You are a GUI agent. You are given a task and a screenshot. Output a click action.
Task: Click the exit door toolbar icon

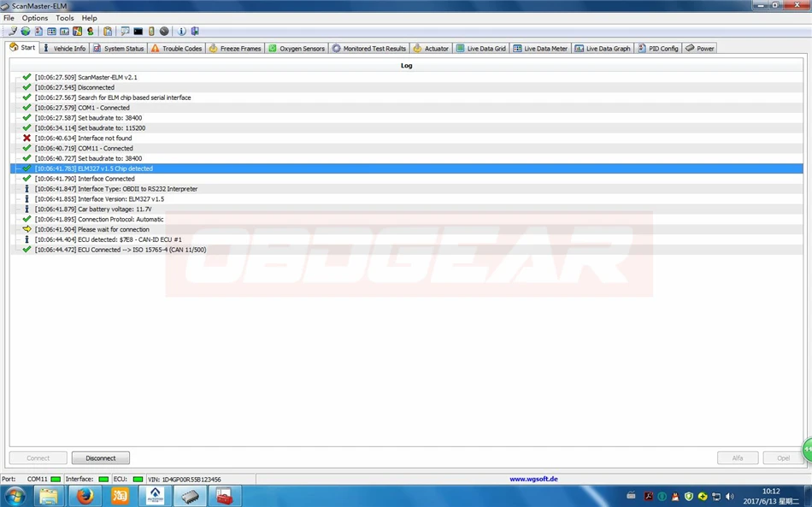pos(195,31)
